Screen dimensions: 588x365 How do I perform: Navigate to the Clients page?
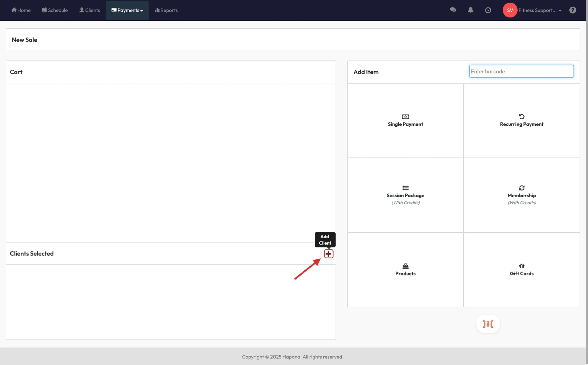pyautogui.click(x=90, y=10)
